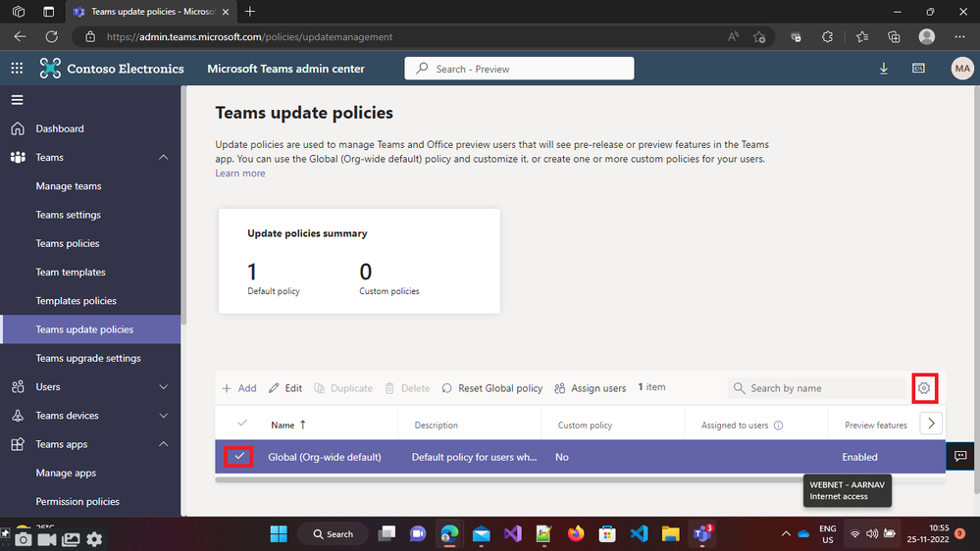980x551 pixels.
Task: Show more table columns with right chevron
Action: coord(931,424)
